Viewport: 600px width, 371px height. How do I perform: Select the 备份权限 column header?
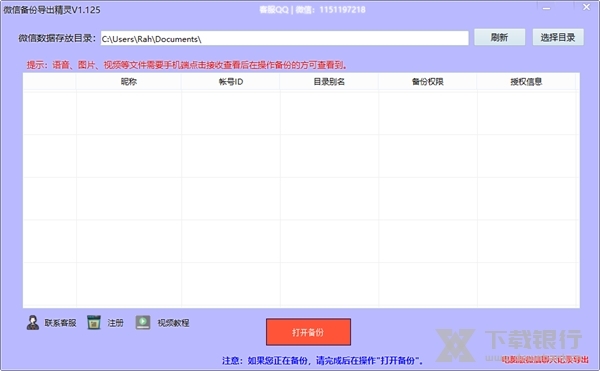[427, 81]
